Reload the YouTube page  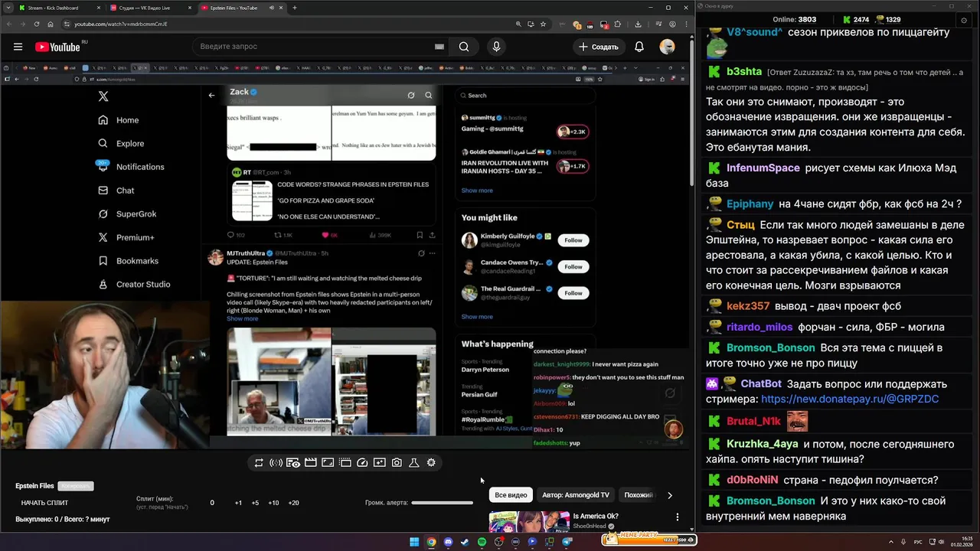(x=37, y=24)
